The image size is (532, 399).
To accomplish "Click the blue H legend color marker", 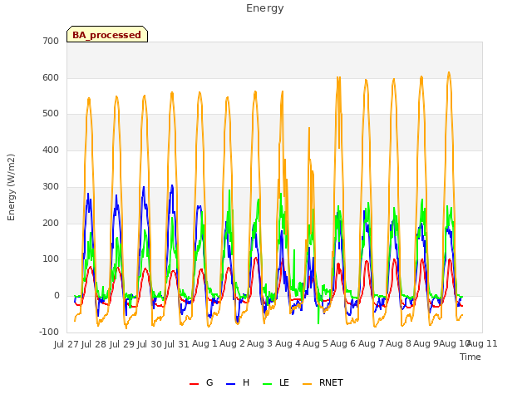I will [x=231, y=384].
